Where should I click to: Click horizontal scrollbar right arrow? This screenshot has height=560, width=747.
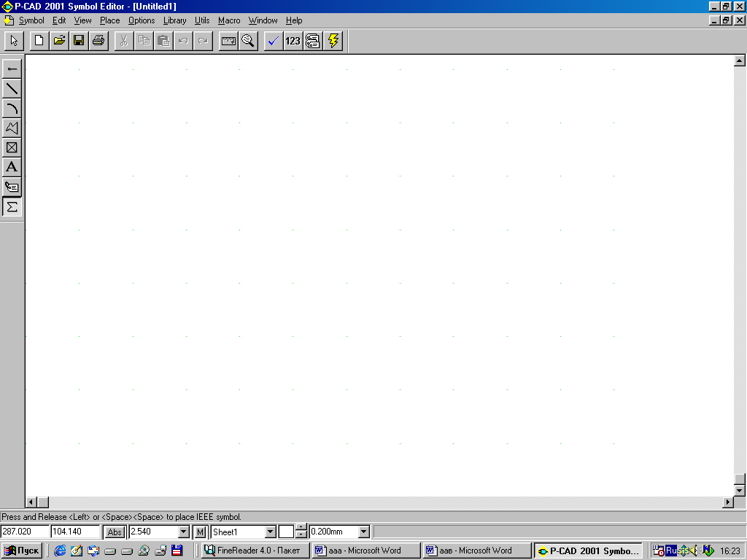point(727,502)
